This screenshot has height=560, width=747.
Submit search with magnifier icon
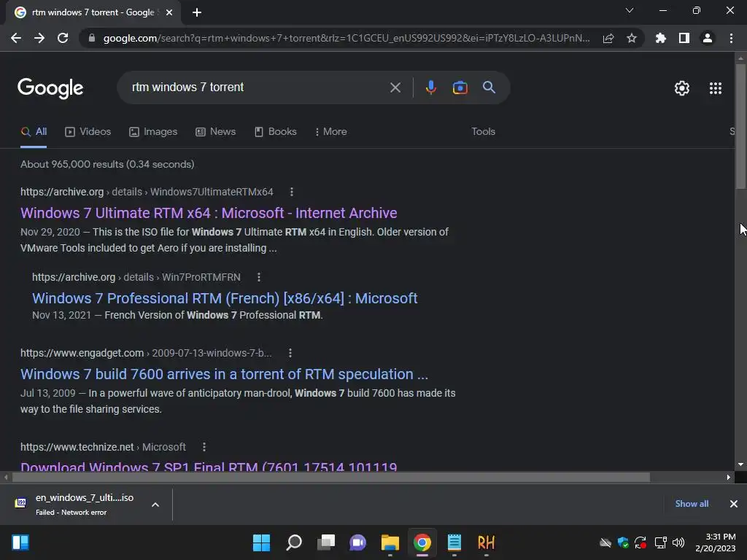[x=489, y=87]
